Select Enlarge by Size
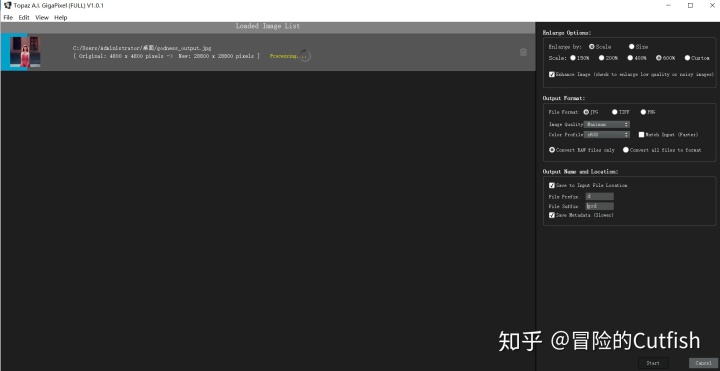The height and width of the screenshot is (371, 720). (x=631, y=46)
